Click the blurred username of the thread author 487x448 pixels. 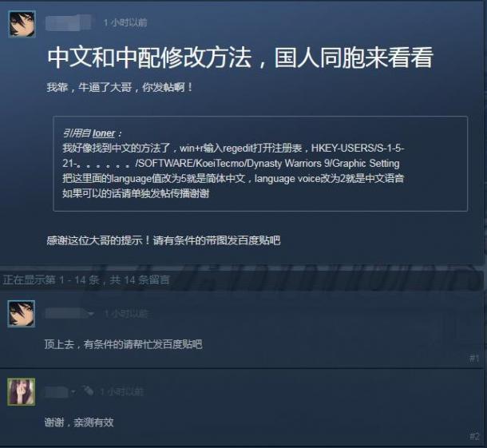(69, 22)
